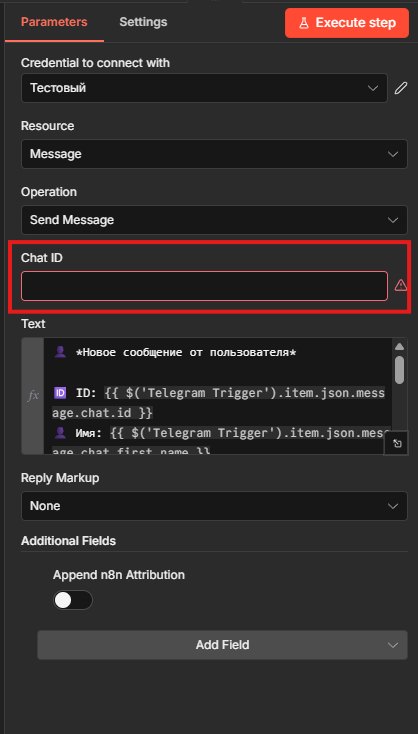Image resolution: width=418 pixels, height=734 pixels.
Task: Toggle Append n8n Attribution switch
Action: (x=73, y=600)
